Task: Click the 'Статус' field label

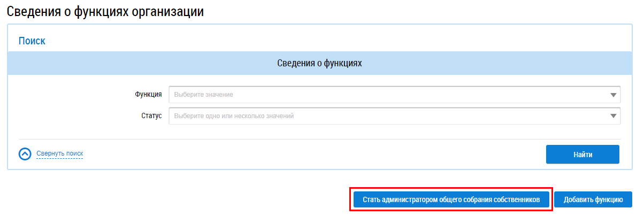Action: (x=151, y=115)
